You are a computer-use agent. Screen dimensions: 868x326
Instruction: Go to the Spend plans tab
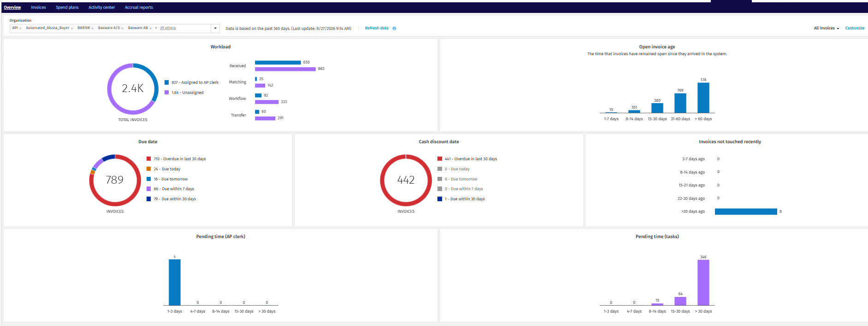[67, 7]
